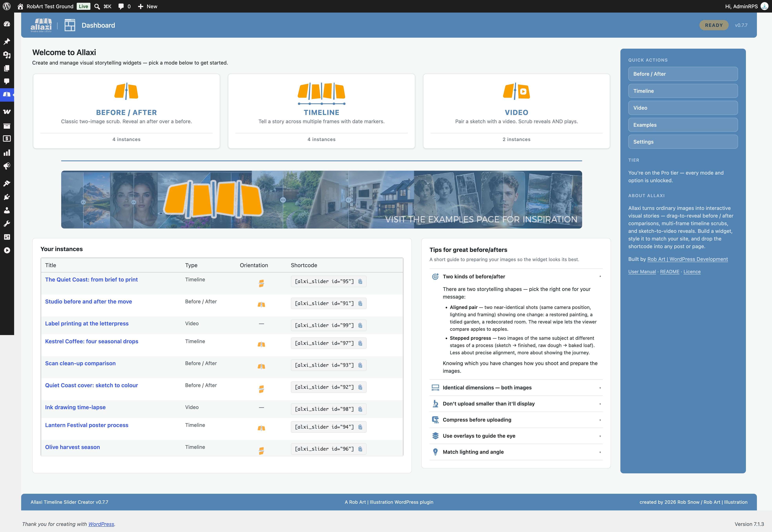Click the WordPress logo in the admin bar
Image resolution: width=772 pixels, height=532 pixels.
click(7, 6)
